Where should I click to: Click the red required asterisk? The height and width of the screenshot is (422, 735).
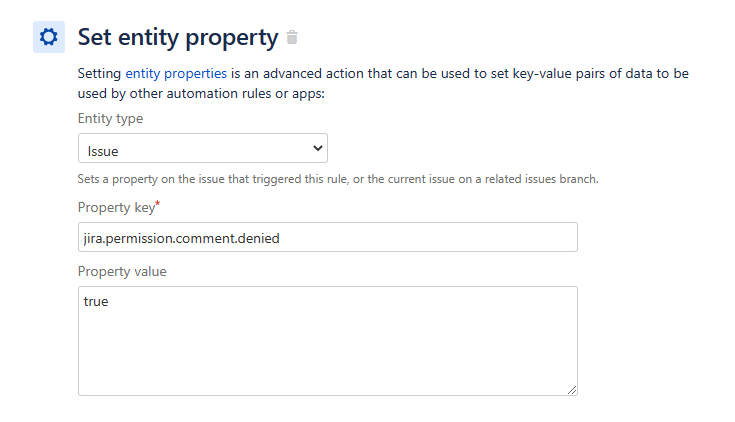click(x=158, y=203)
